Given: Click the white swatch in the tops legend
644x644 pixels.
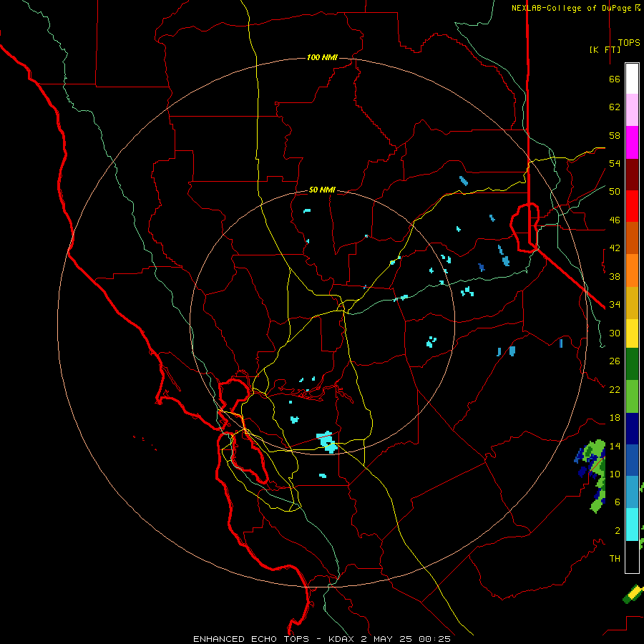Looking at the screenshot, I should 632,79.
